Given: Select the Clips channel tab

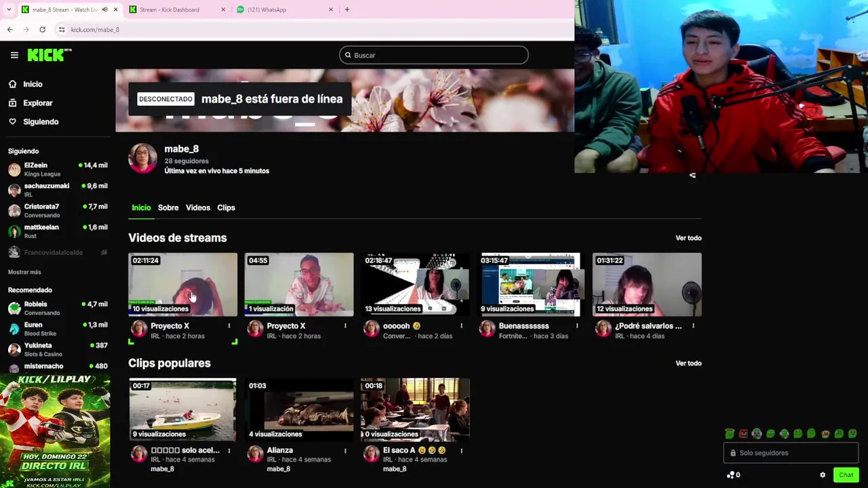Looking at the screenshot, I should (x=226, y=207).
